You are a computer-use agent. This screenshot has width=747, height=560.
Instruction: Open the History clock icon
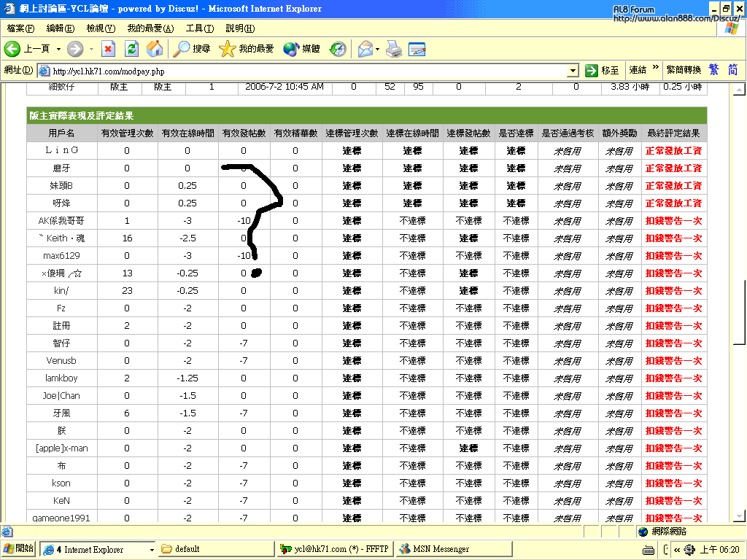point(338,49)
